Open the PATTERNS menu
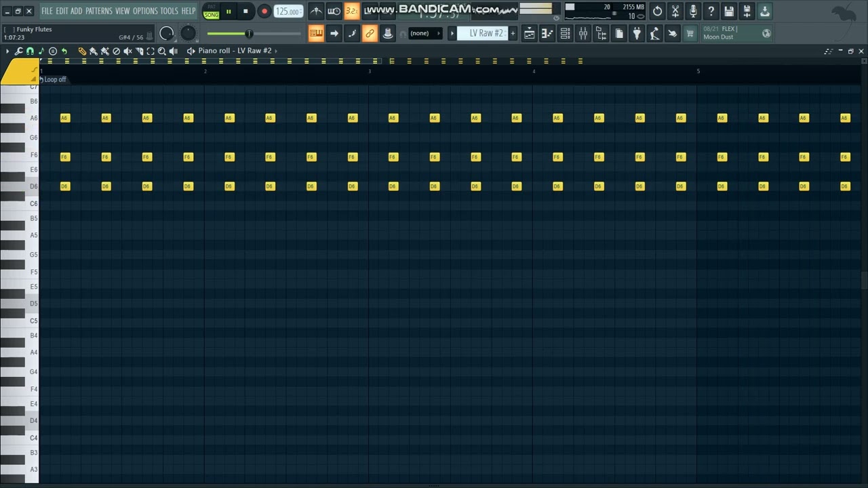The height and width of the screenshot is (488, 868). pyautogui.click(x=99, y=11)
